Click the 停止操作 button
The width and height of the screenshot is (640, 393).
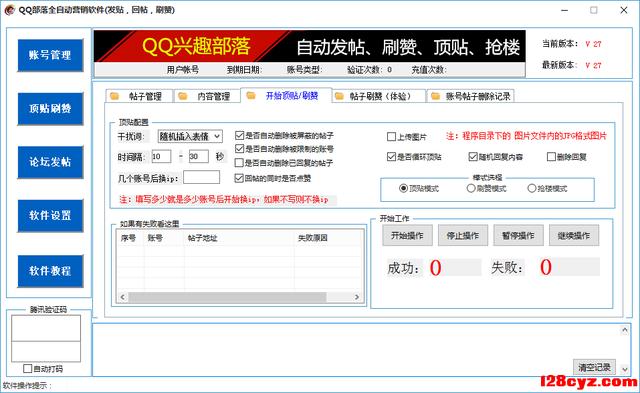click(x=463, y=235)
